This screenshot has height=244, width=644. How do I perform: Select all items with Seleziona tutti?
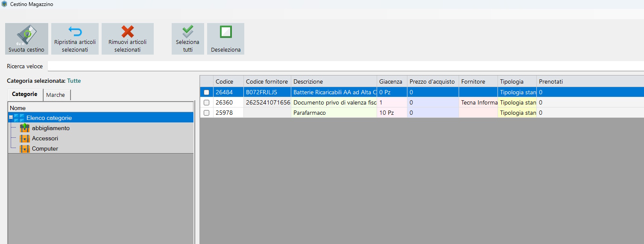click(x=188, y=39)
